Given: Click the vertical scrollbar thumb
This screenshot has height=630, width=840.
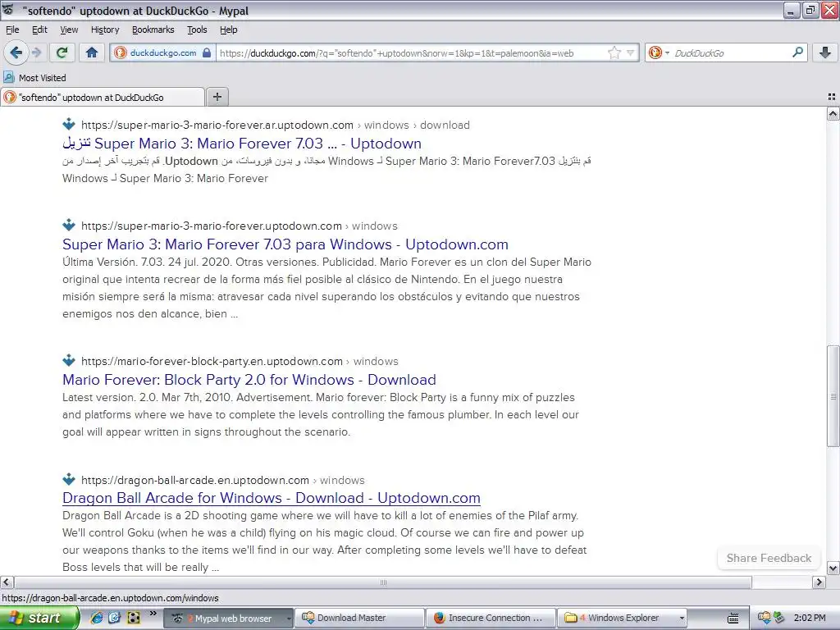Looking at the screenshot, I should pyautogui.click(x=833, y=396).
